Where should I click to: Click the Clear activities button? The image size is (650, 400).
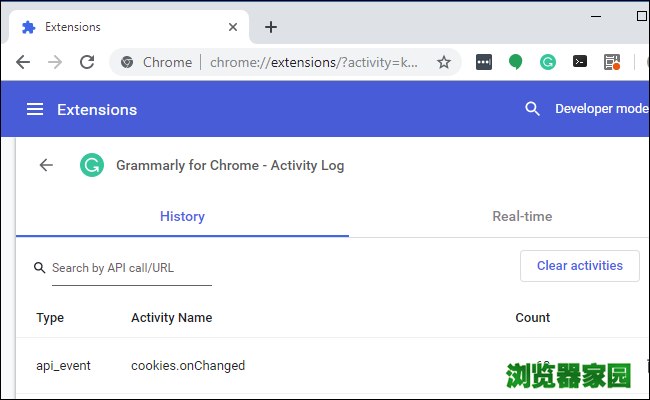[579, 266]
